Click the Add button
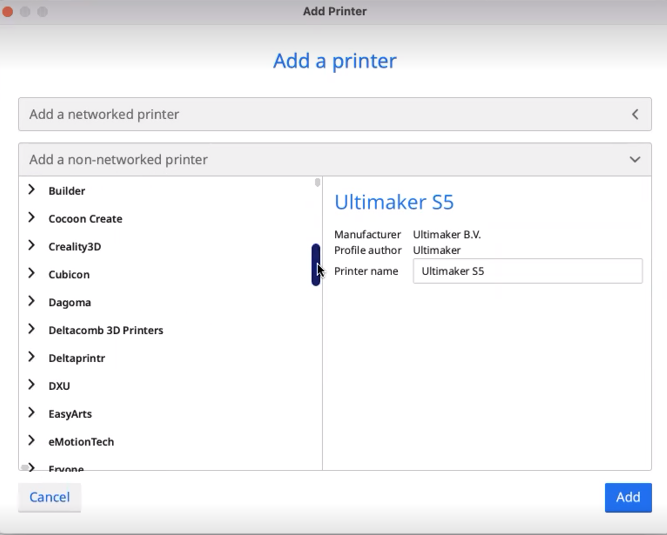 coord(628,497)
